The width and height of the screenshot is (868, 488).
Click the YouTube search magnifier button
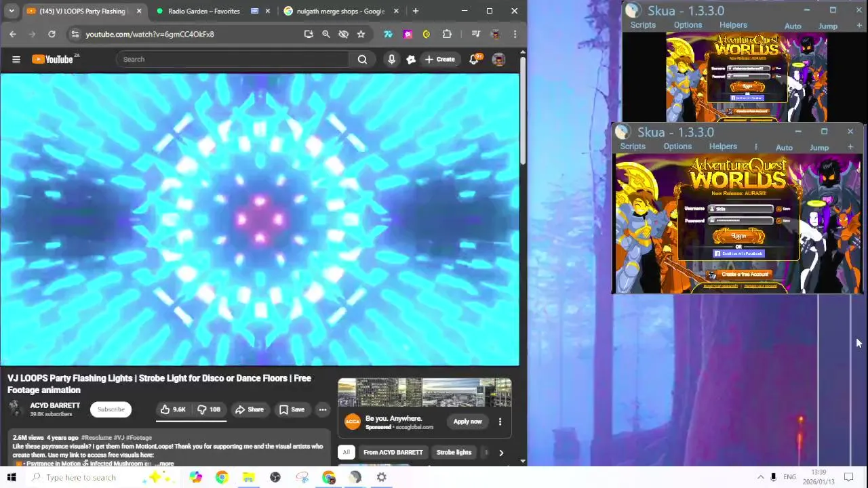(362, 59)
